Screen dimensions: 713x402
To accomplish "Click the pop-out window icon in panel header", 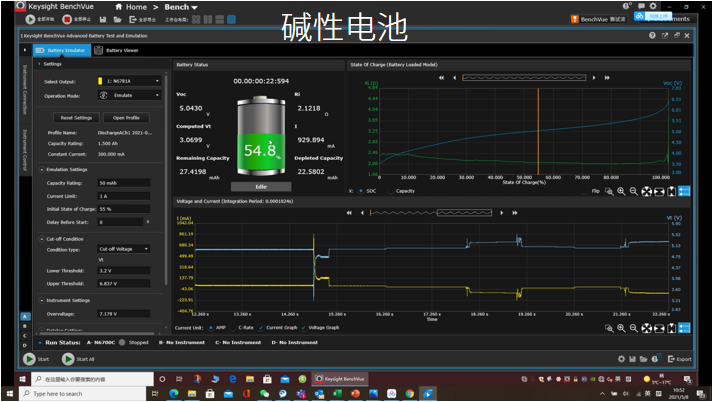I will (665, 35).
